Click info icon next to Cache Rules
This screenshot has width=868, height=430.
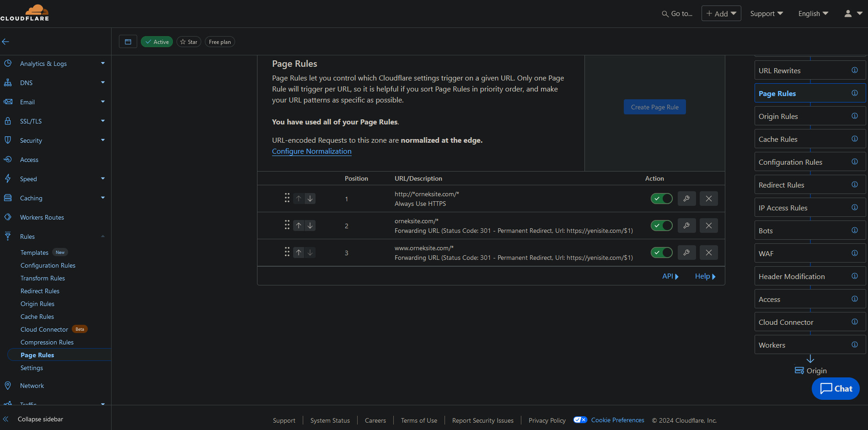click(854, 139)
